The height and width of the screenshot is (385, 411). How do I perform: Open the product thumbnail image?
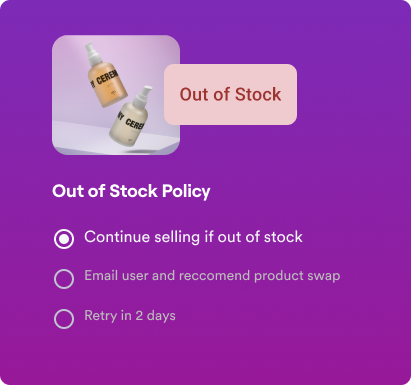click(x=116, y=95)
